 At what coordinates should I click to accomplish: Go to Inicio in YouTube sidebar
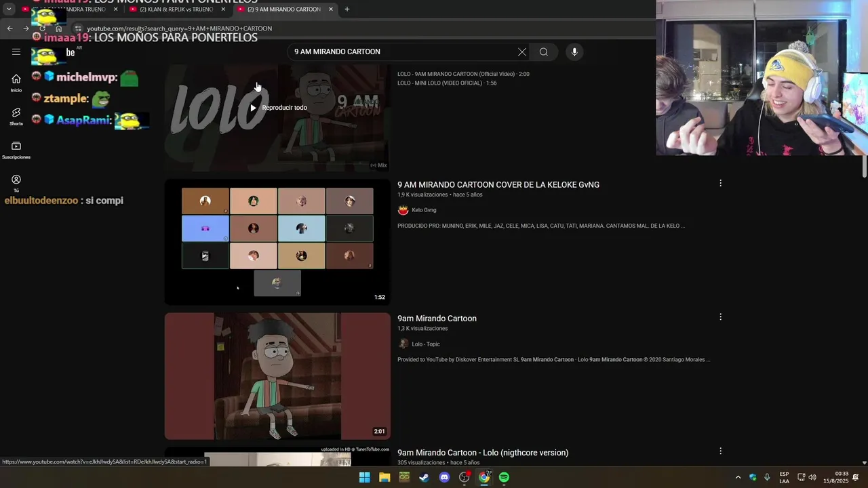(16, 83)
